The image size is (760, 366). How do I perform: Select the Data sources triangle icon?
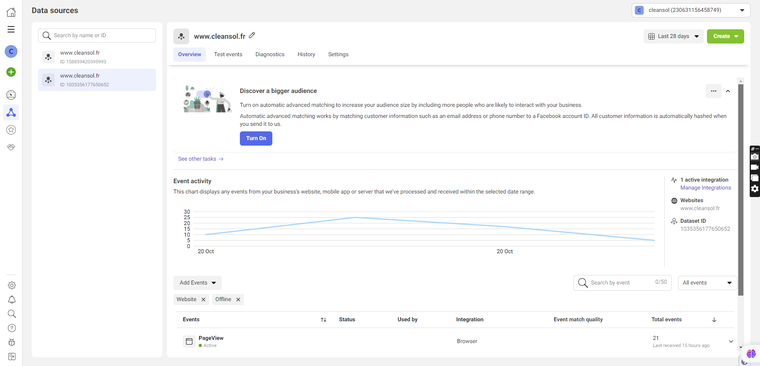pos(11,112)
